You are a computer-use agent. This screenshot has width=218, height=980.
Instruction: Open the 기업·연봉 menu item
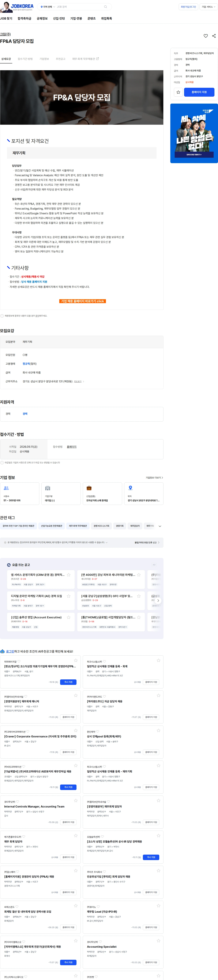tap(76, 19)
